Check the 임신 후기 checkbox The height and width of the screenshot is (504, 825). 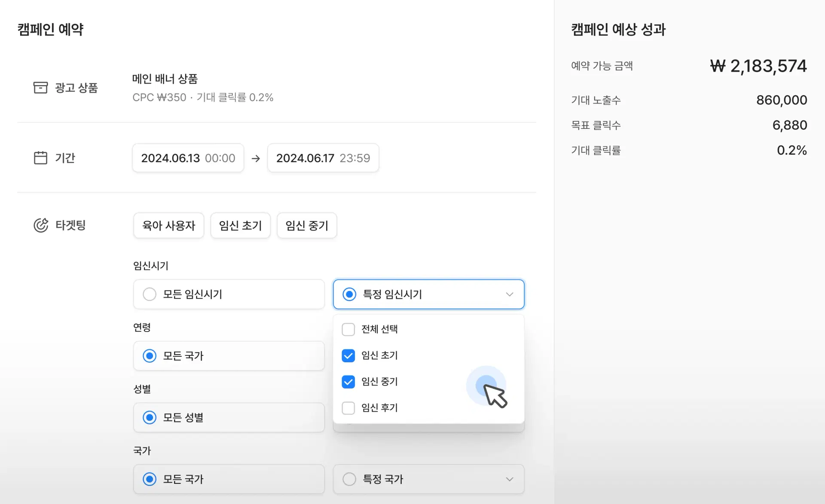[348, 408]
